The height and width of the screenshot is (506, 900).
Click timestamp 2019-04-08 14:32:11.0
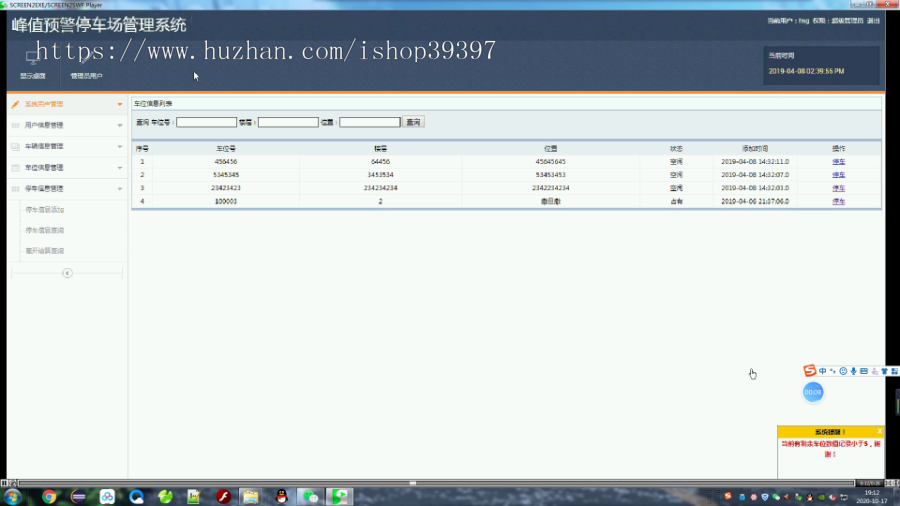click(755, 162)
